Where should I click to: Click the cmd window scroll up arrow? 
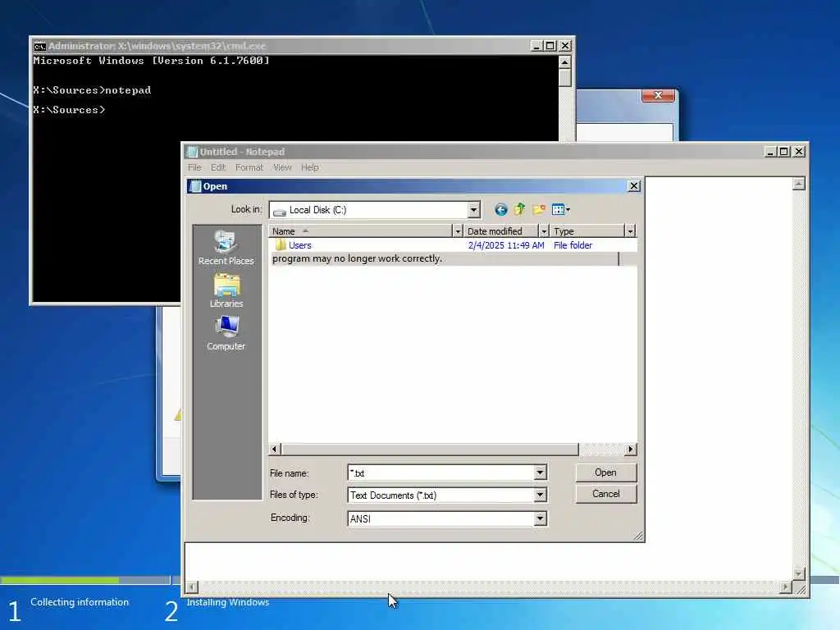(x=564, y=62)
